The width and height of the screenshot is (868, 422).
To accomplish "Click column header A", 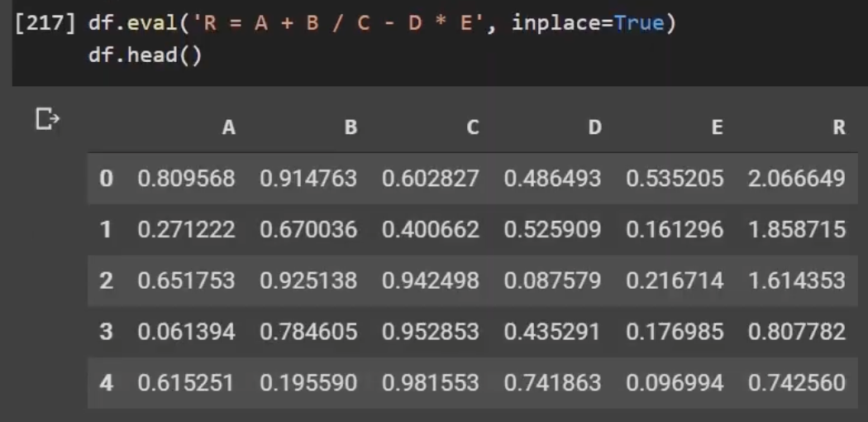I will pyautogui.click(x=229, y=128).
